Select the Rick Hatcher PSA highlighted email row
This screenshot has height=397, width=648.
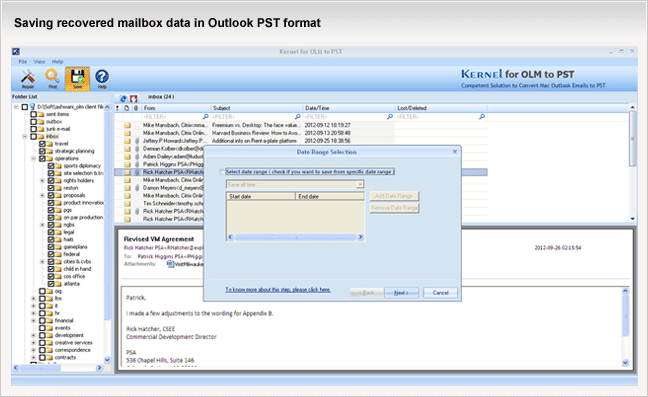pyautogui.click(x=300, y=172)
